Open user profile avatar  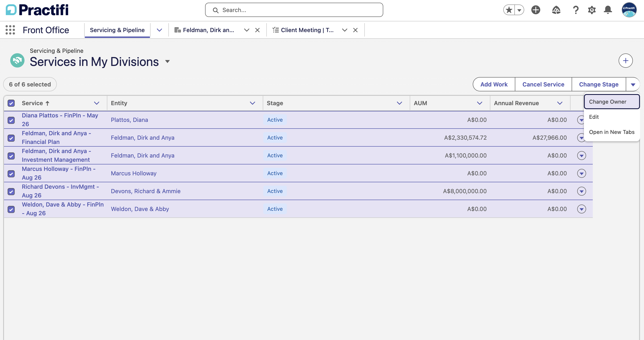click(x=629, y=10)
